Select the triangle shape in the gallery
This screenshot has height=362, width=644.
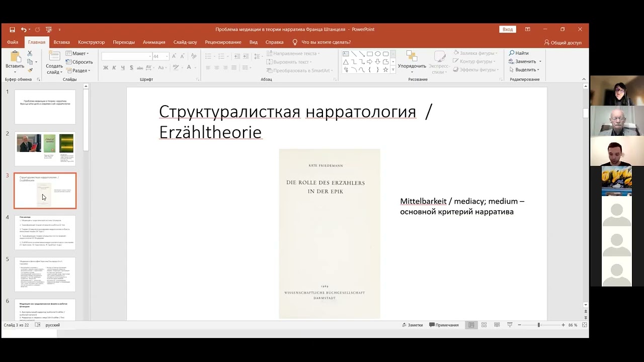tap(346, 62)
